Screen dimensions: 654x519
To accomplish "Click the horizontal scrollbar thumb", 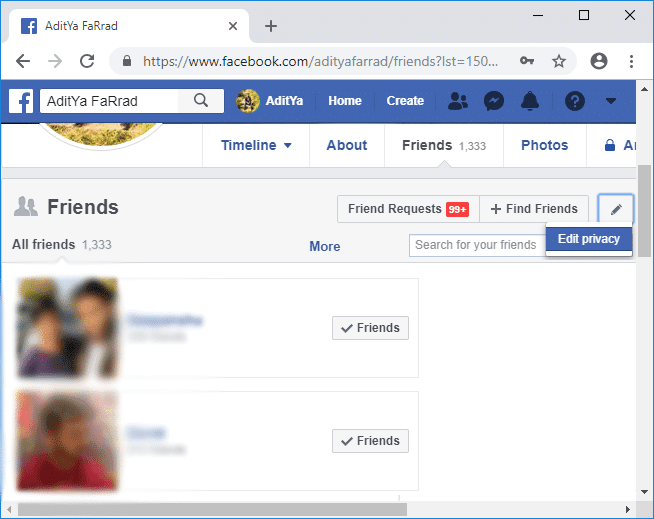I will coord(212,509).
